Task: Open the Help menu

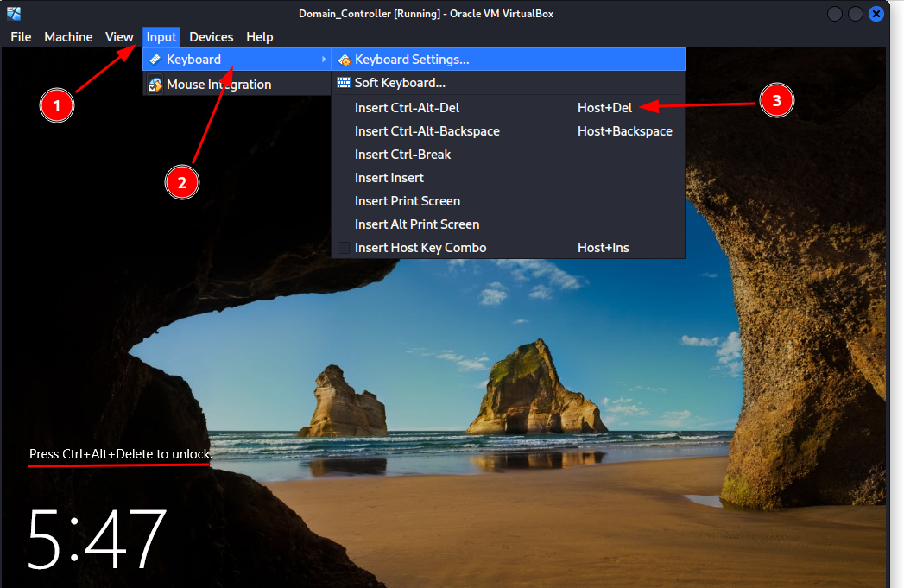Action: click(260, 37)
